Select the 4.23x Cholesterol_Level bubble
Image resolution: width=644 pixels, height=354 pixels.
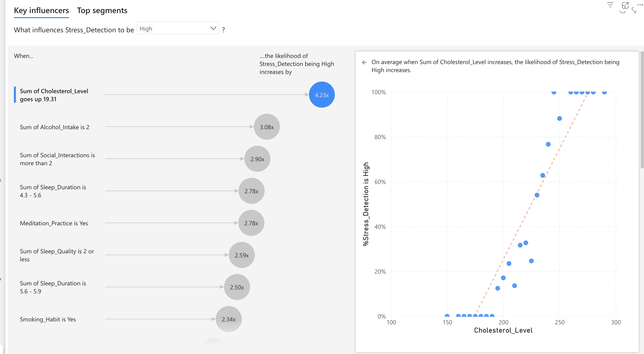pyautogui.click(x=322, y=95)
